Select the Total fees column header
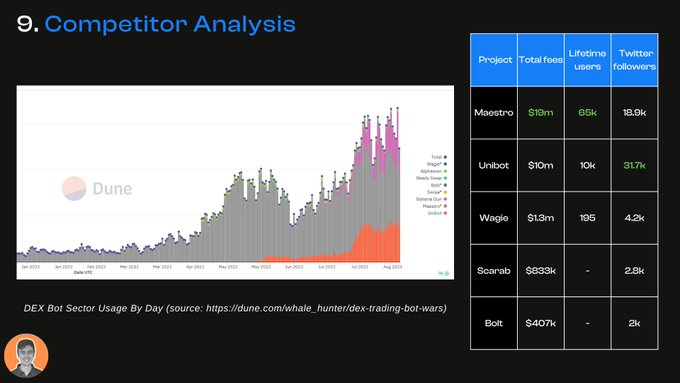Screen dimensions: 680x383 click(541, 60)
